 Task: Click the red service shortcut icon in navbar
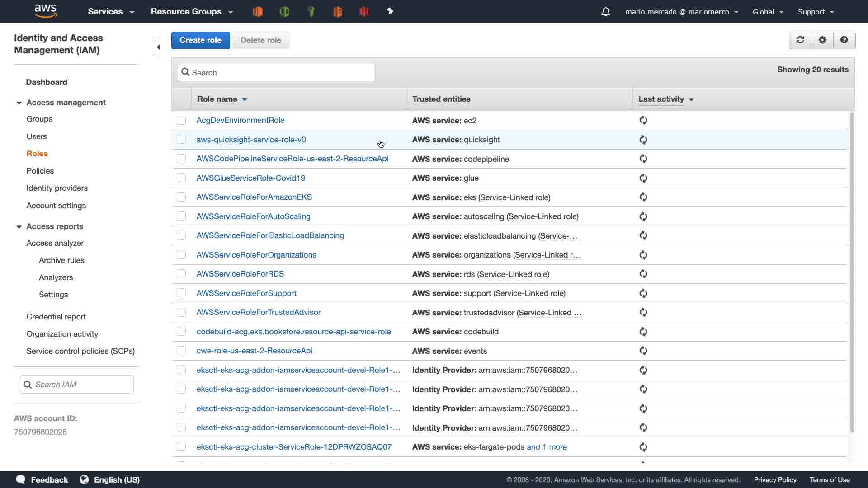pos(364,12)
